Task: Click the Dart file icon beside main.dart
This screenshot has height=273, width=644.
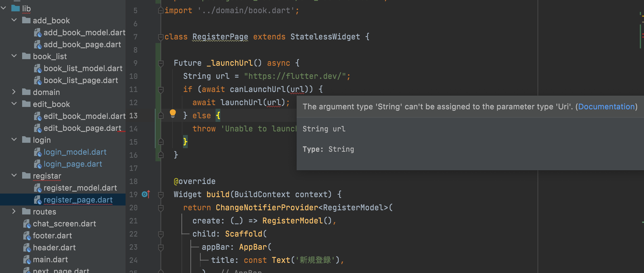Action: point(27,260)
